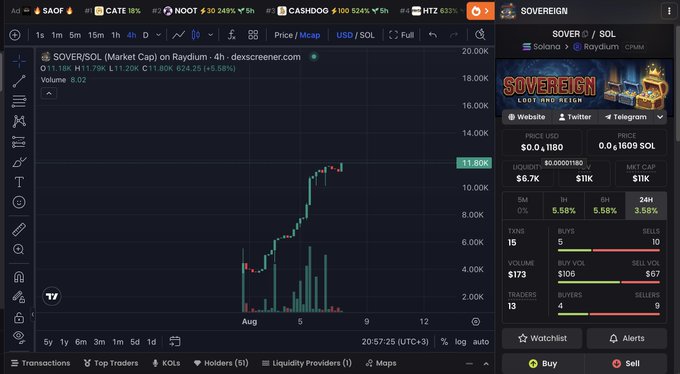
Task: Open the forecasting and measurement tools
Action: (19, 141)
